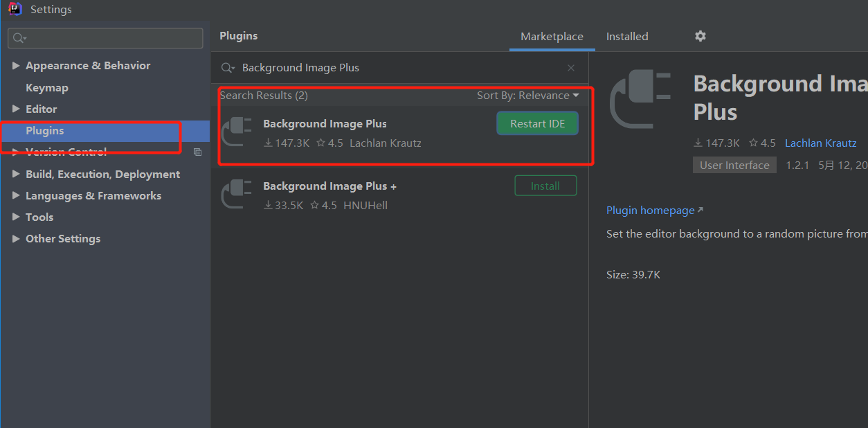Open the search filter magnifier in Marketplace search
This screenshot has height=428, width=868.
228,67
